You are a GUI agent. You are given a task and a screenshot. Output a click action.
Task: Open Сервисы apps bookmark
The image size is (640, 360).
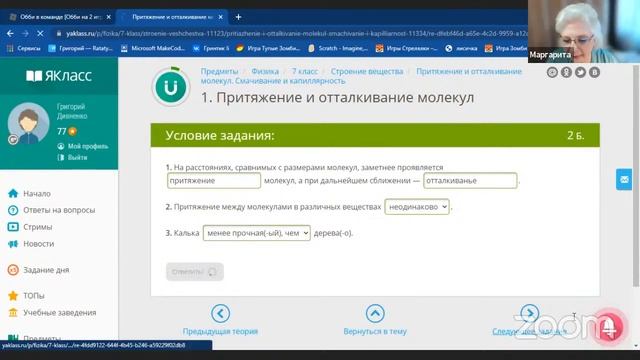tap(24, 49)
